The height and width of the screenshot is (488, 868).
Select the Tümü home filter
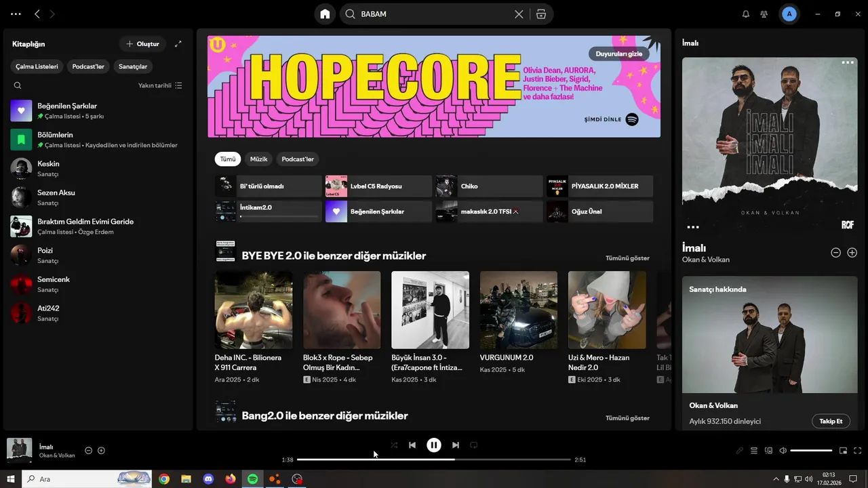coord(228,159)
